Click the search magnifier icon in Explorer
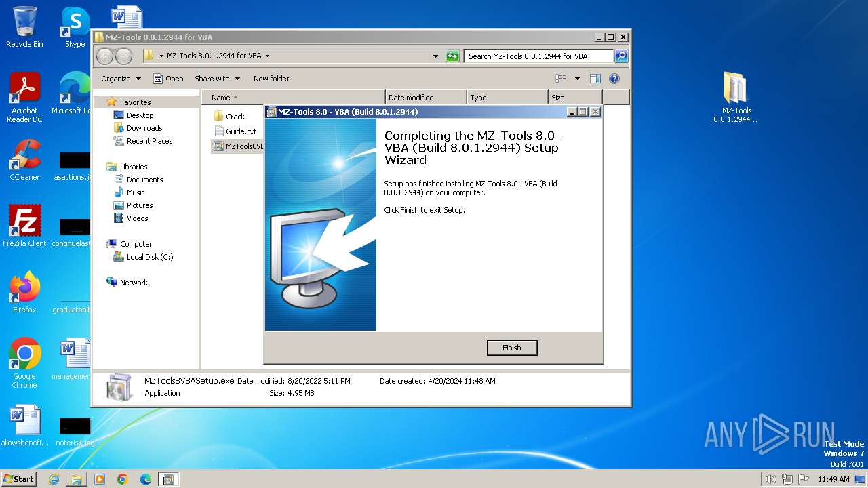Viewport: 868px width, 488px height. (x=620, y=56)
